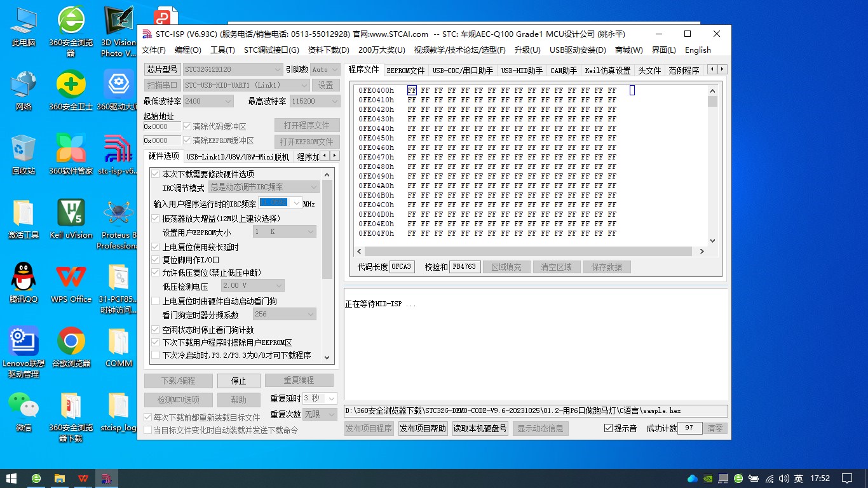The height and width of the screenshot is (488, 868).
Task: Toggle 允许低压复位 checkbox
Action: [156, 273]
